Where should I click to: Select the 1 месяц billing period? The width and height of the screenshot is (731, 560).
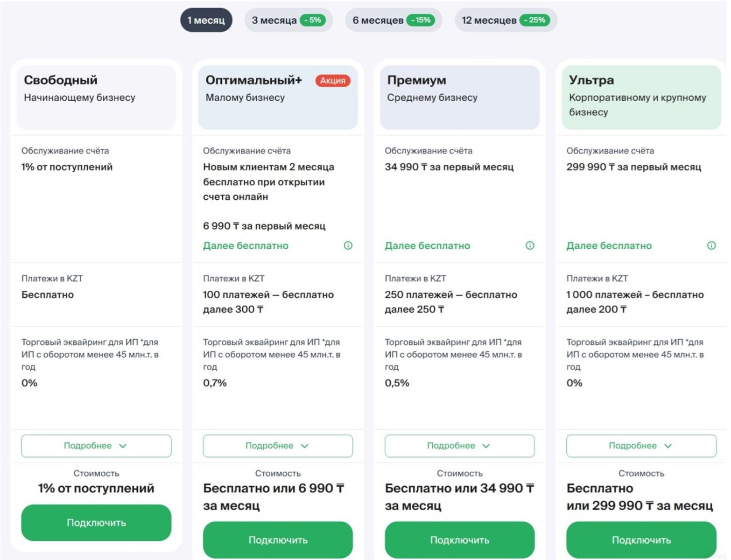[206, 21]
